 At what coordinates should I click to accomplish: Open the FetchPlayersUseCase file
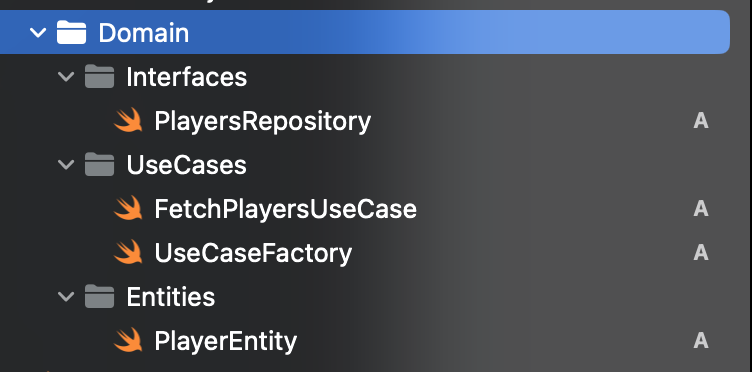pyautogui.click(x=285, y=209)
